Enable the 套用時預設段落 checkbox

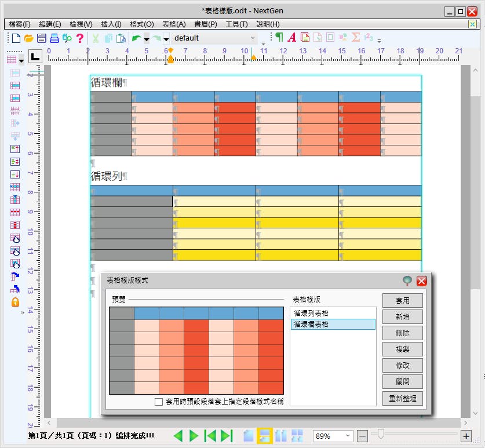click(x=159, y=402)
